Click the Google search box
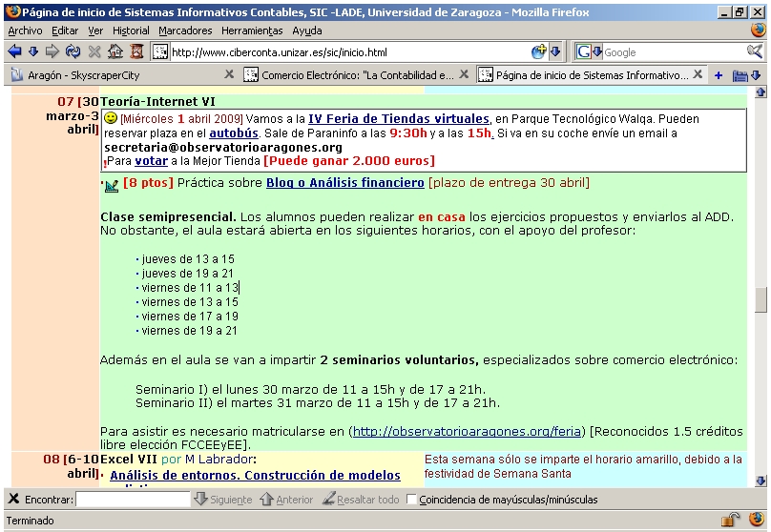This screenshot has width=771, height=532. coord(674,52)
